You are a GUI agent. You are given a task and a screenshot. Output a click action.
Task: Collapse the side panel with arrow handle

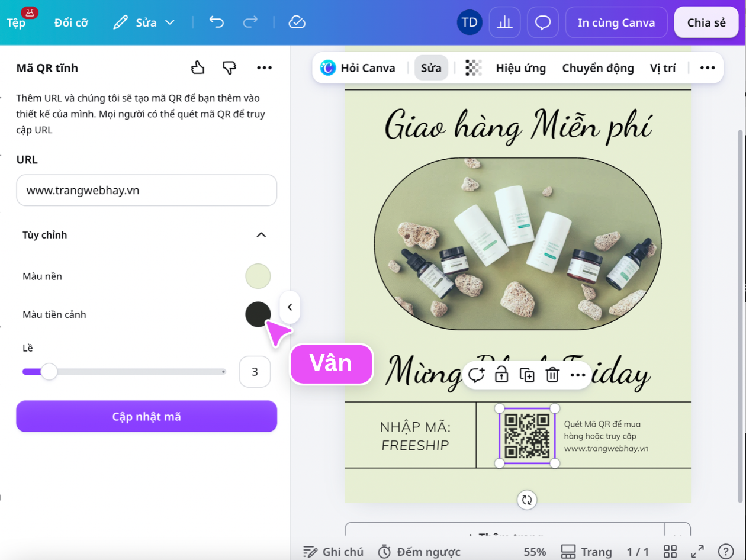tap(290, 307)
